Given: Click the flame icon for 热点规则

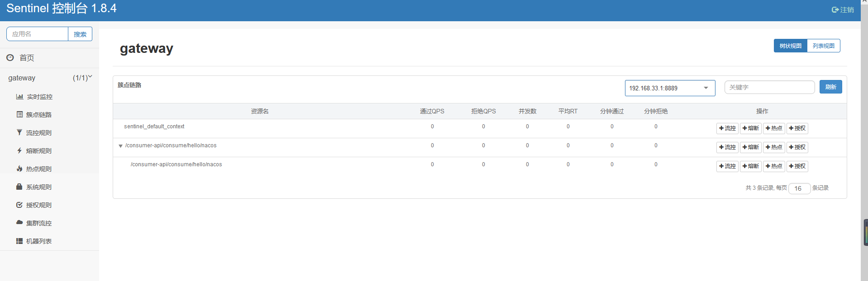Looking at the screenshot, I should pyautogui.click(x=19, y=169).
